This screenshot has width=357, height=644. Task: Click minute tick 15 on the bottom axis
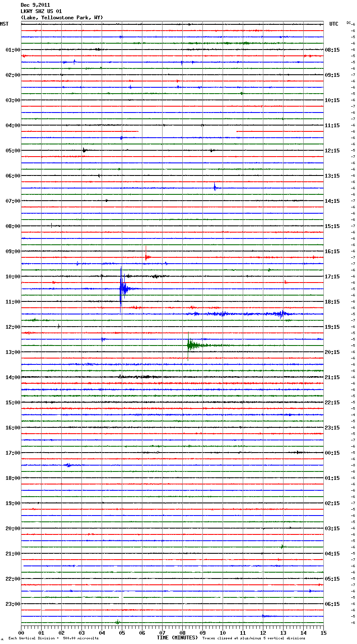pos(323,633)
